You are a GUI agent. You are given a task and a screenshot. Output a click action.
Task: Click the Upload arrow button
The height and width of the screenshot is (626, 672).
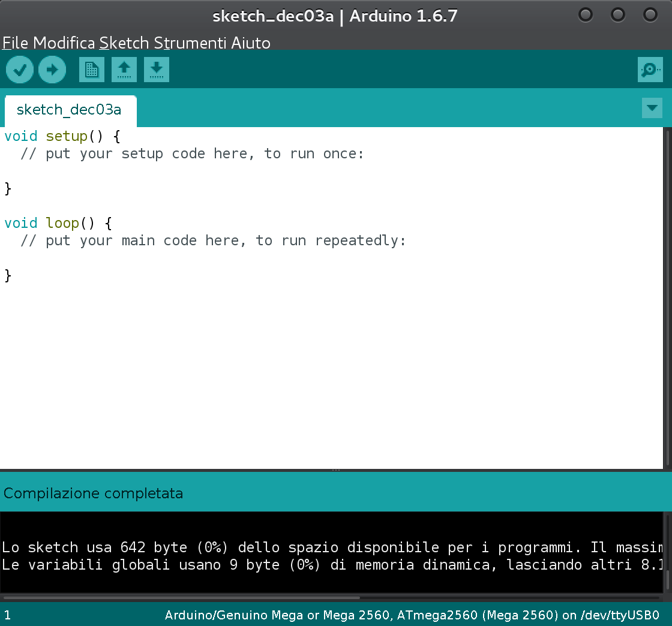[52, 70]
